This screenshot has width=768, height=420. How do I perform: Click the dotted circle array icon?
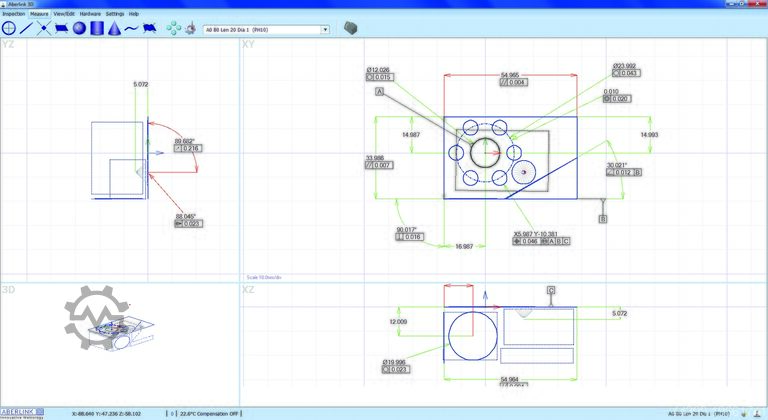click(x=172, y=29)
